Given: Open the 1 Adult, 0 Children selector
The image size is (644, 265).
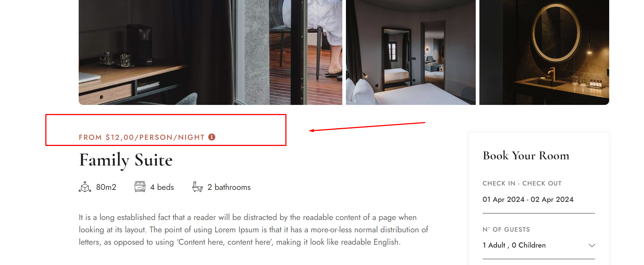Looking at the screenshot, I should click(x=538, y=245).
